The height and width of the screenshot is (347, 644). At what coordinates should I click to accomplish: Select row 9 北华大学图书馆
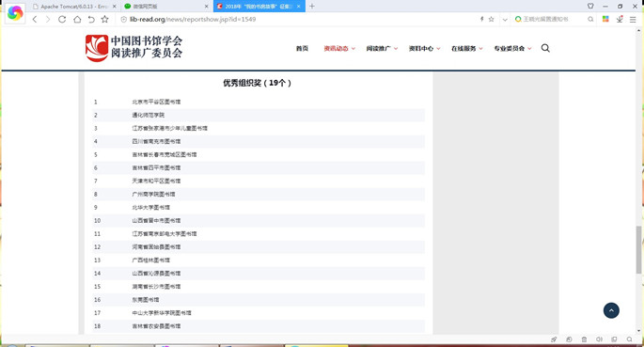point(259,208)
